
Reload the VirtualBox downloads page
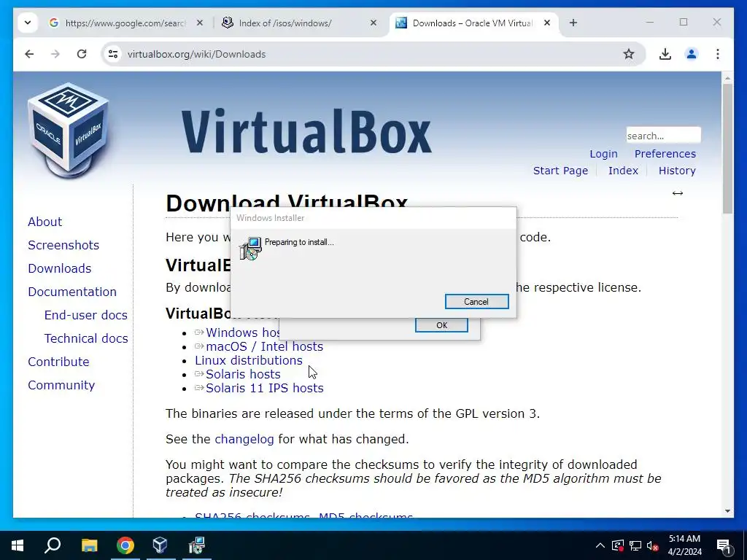(x=82, y=54)
